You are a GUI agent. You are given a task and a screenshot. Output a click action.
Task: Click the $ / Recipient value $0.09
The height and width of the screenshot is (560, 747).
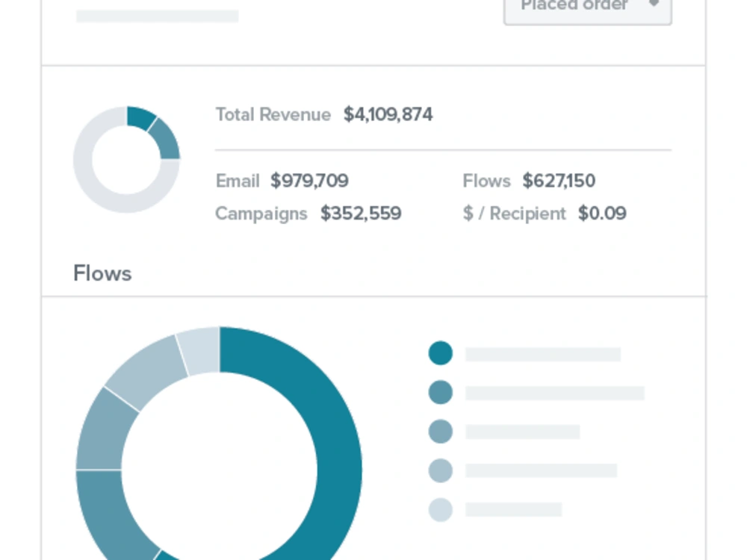click(x=601, y=214)
